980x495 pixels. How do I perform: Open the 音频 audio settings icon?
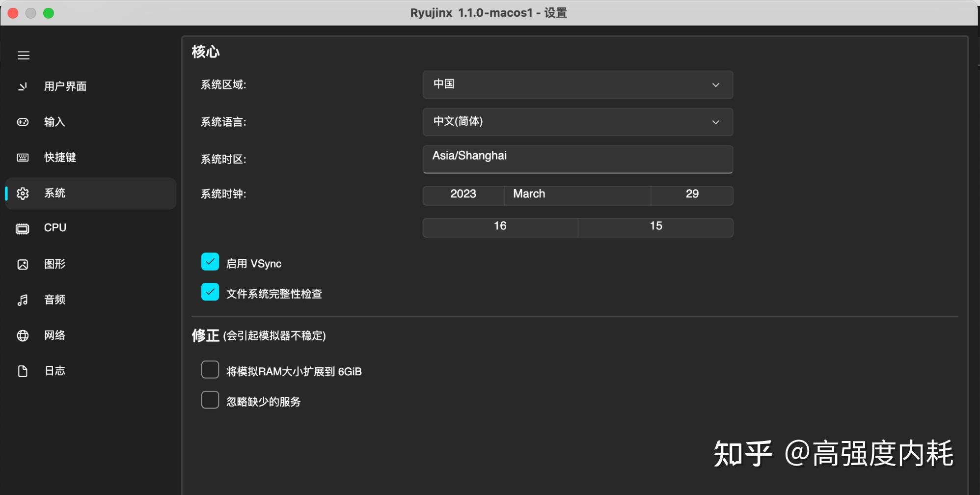click(x=23, y=300)
